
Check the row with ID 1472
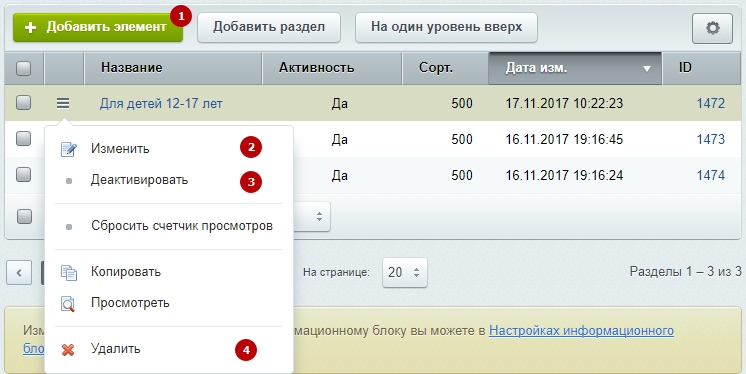23,103
